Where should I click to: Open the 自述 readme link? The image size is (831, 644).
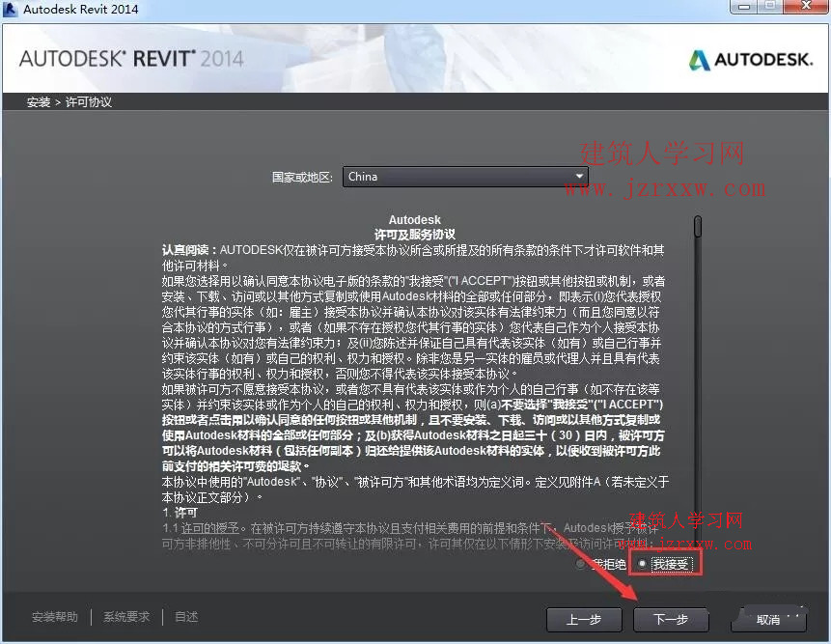click(x=186, y=617)
